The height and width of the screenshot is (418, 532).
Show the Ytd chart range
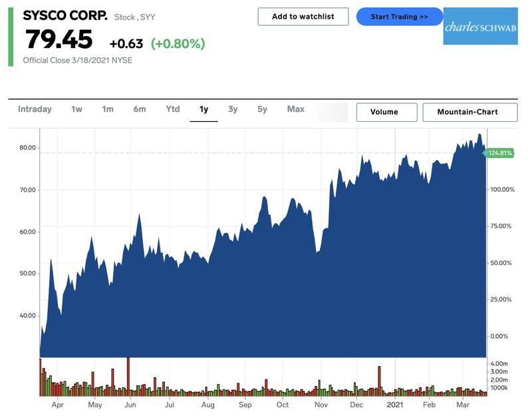(173, 109)
